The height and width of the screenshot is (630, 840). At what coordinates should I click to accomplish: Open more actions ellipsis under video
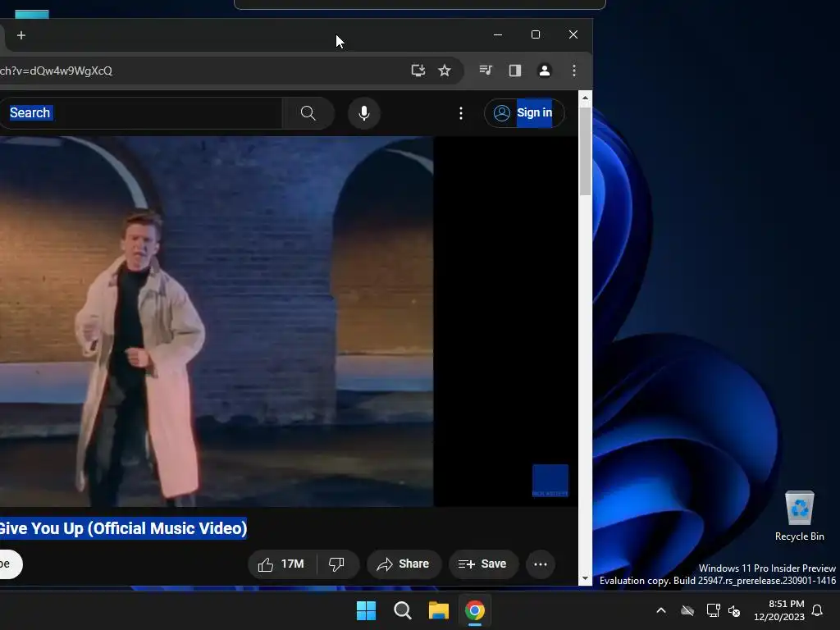click(540, 564)
